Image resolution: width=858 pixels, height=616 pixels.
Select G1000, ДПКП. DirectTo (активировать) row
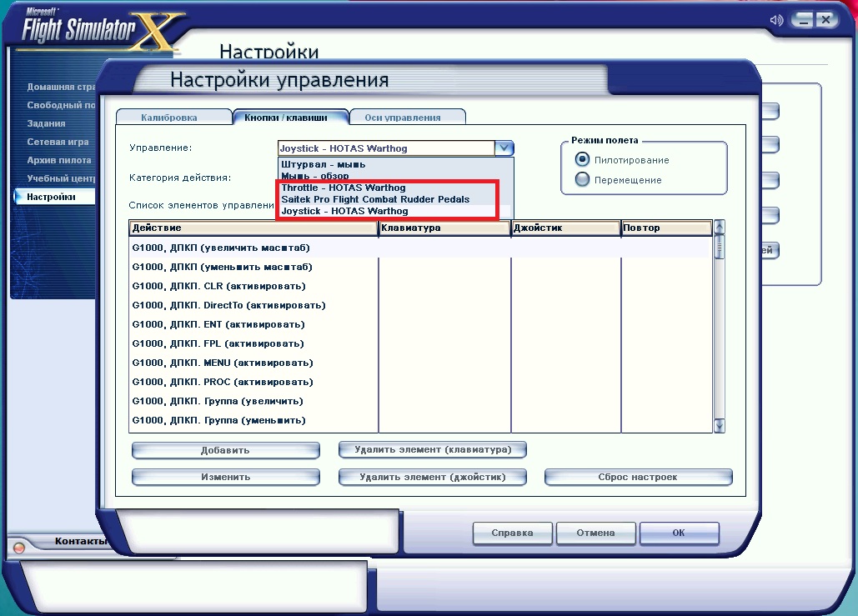[x=420, y=305]
